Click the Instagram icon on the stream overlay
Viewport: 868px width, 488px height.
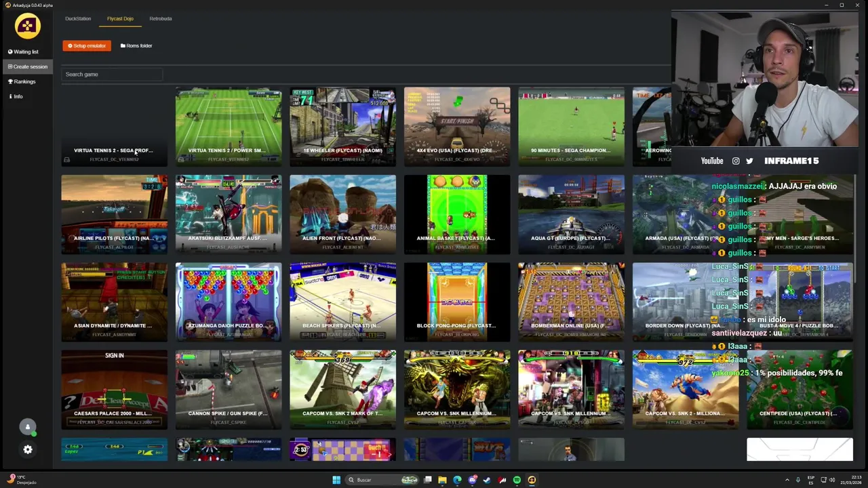point(736,161)
